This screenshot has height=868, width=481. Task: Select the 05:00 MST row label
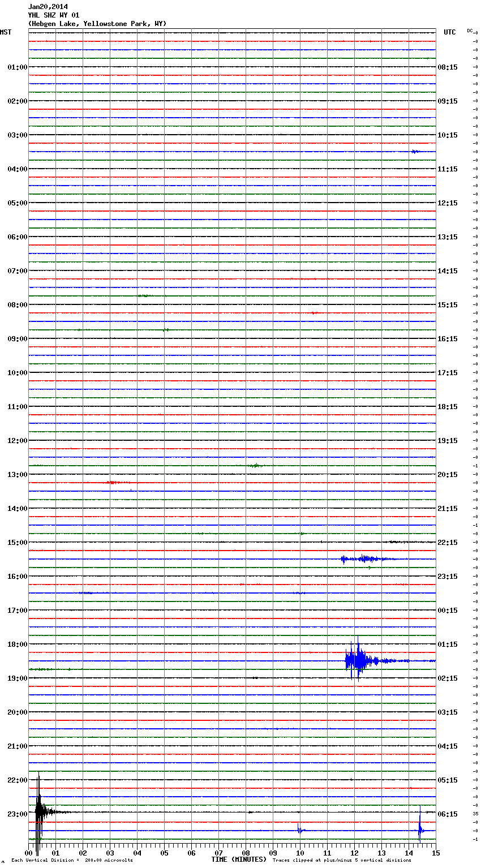(x=17, y=203)
